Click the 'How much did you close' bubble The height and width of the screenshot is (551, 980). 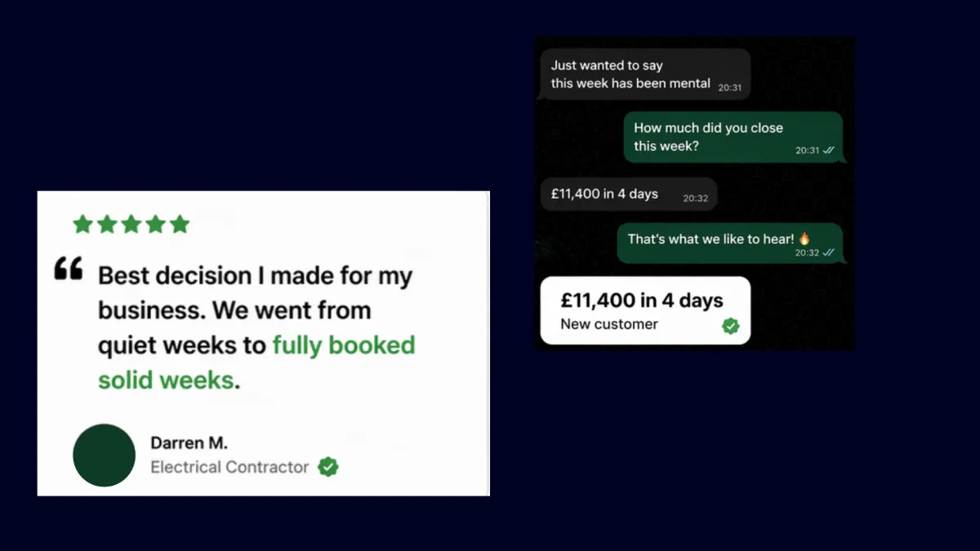click(x=733, y=137)
